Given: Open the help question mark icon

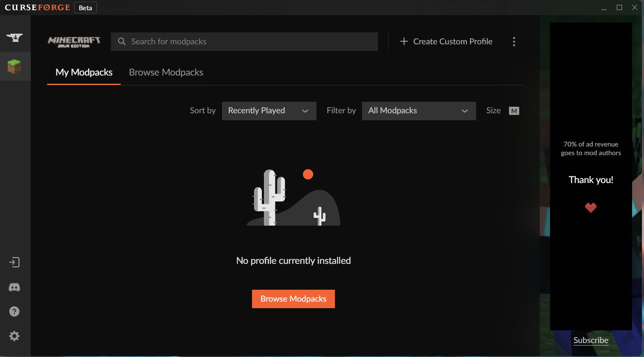Looking at the screenshot, I should (x=14, y=311).
